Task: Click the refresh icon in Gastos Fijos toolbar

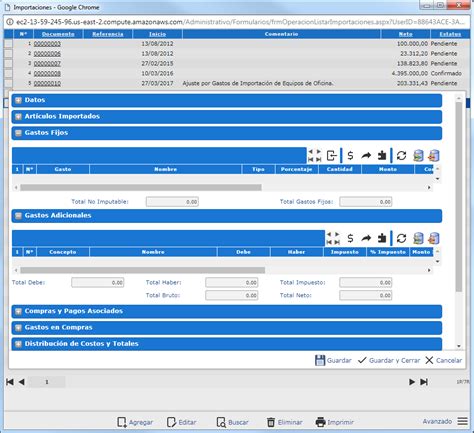Action: (401, 155)
